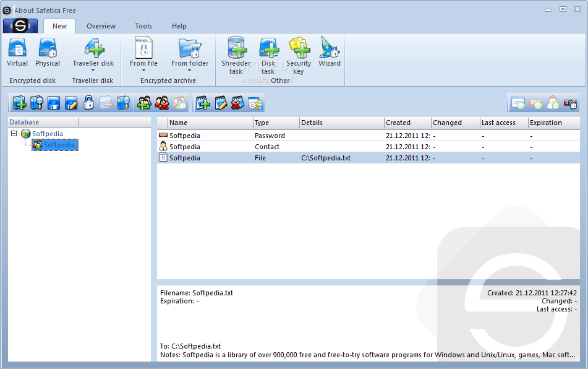Sort by the Name column header
The width and height of the screenshot is (588, 369).
(x=210, y=123)
